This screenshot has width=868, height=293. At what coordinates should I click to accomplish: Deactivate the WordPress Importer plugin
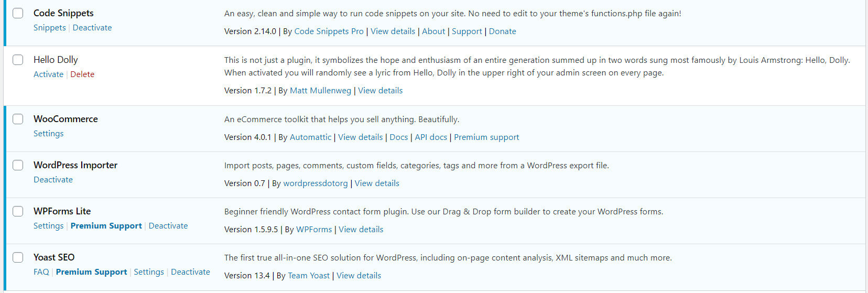pyautogui.click(x=53, y=180)
